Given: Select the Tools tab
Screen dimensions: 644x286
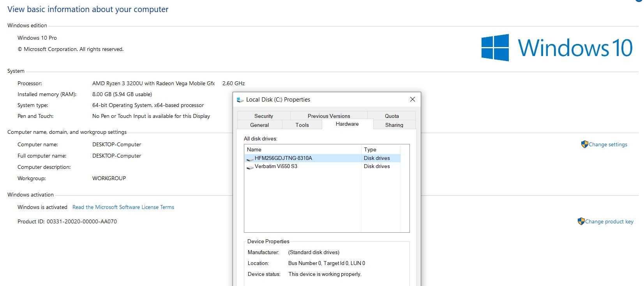Looking at the screenshot, I should [x=302, y=125].
